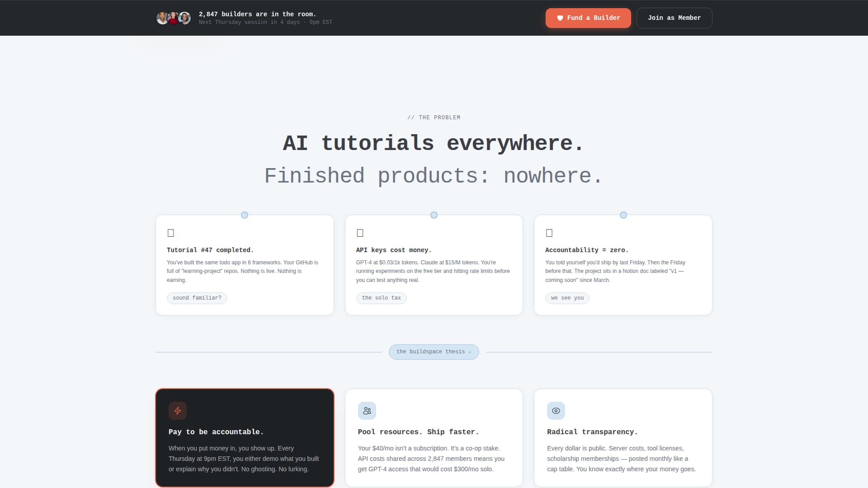Expand the buildspace thesis section
Screen dimensions: 868x488
pos(434,352)
